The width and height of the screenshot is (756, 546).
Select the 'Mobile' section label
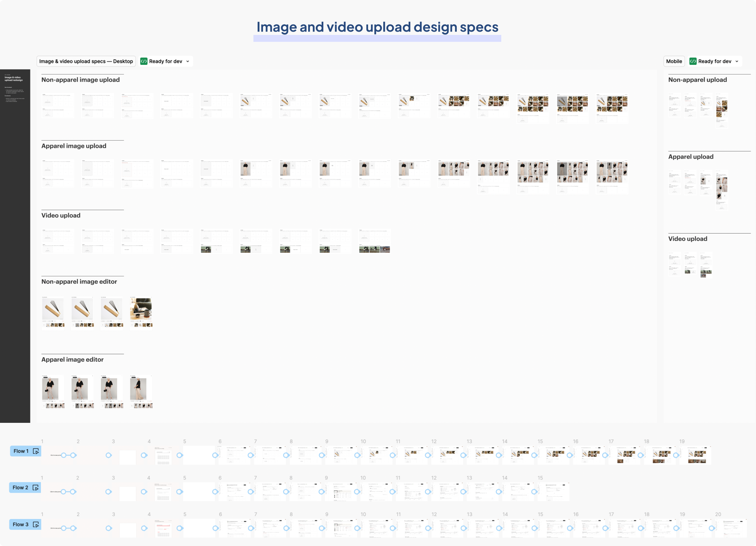[674, 61]
